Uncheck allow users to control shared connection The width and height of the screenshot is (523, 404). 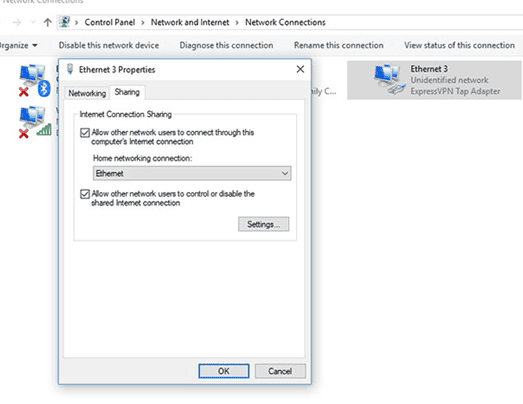[x=85, y=194]
